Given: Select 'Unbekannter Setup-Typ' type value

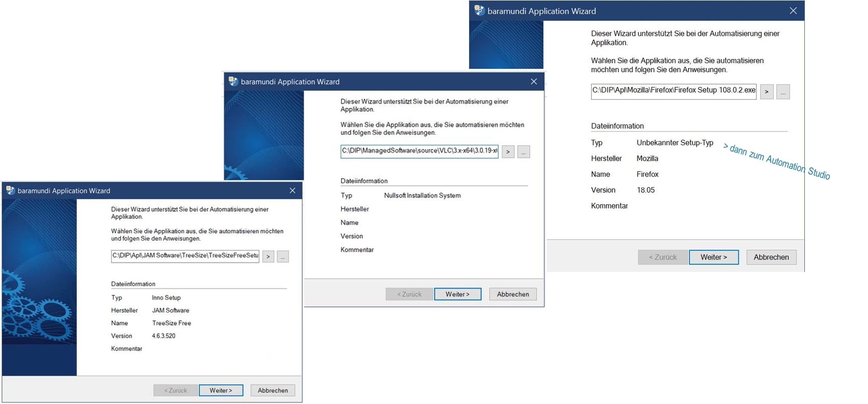Looking at the screenshot, I should 675,142.
